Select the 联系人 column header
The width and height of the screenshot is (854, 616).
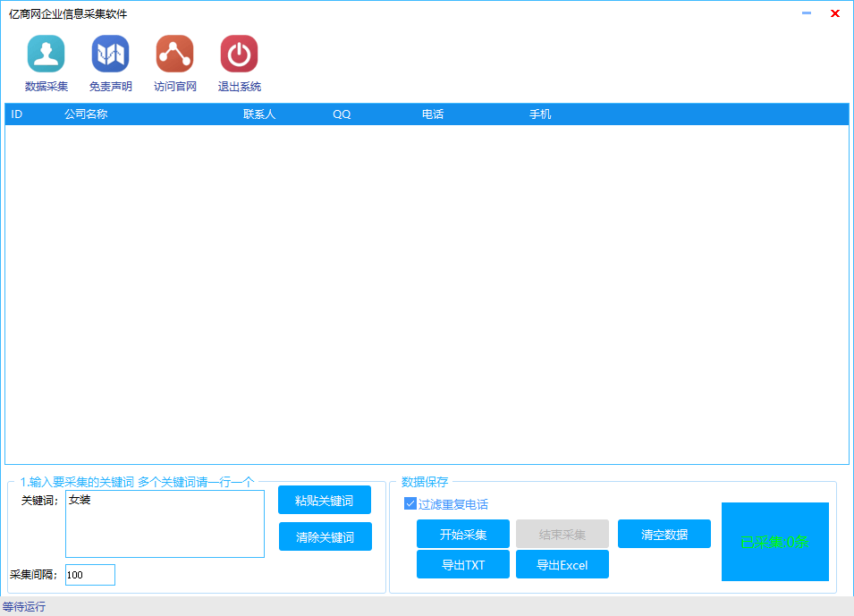259,114
